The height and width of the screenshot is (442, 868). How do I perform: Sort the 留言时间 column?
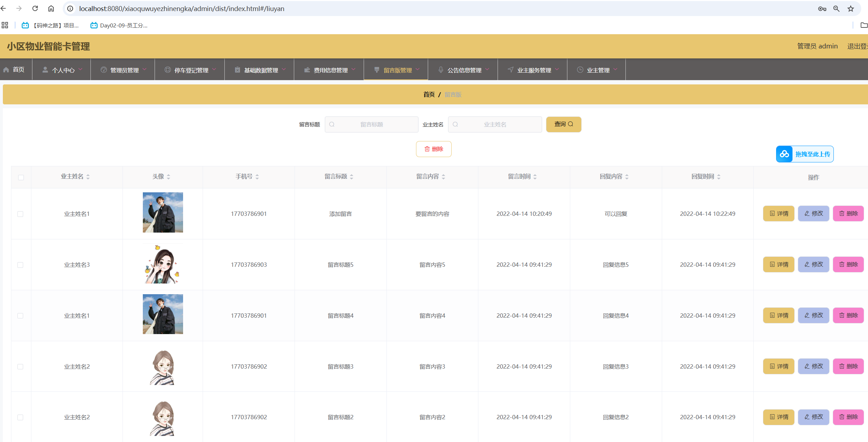(x=535, y=177)
